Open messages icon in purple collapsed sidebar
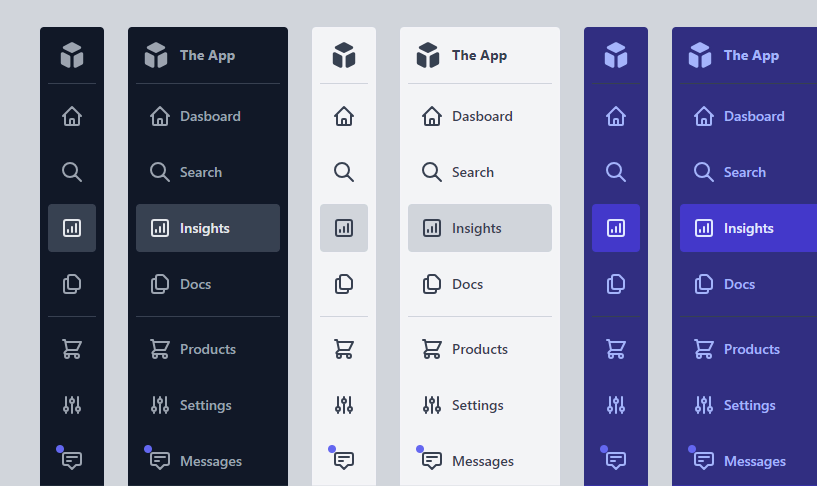 point(616,461)
